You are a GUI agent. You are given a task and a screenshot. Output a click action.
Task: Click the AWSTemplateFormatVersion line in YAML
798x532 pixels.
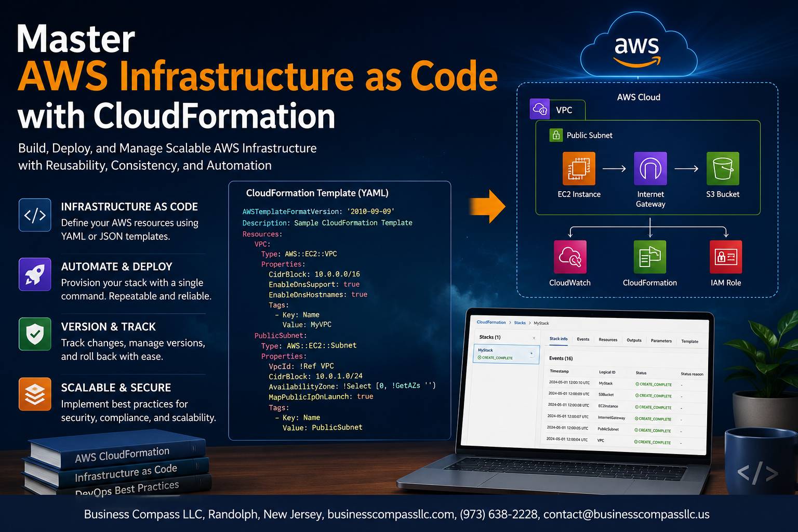318,211
